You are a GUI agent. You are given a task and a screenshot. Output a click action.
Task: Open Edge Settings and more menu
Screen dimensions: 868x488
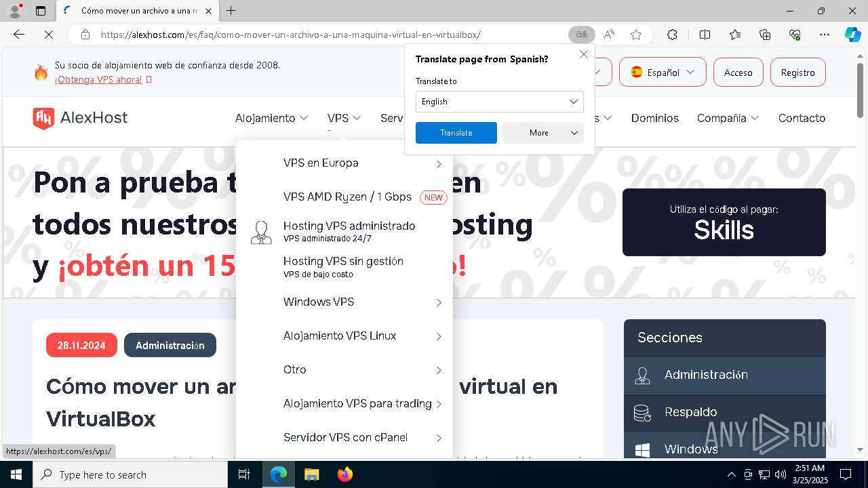point(825,35)
